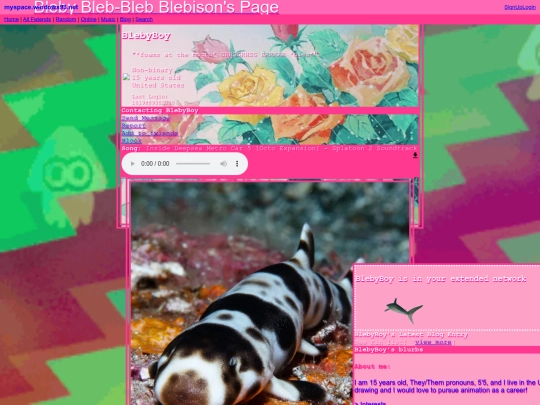This screenshot has width=540, height=405.
Task: Click the SignUp/Login link
Action: point(520,7)
